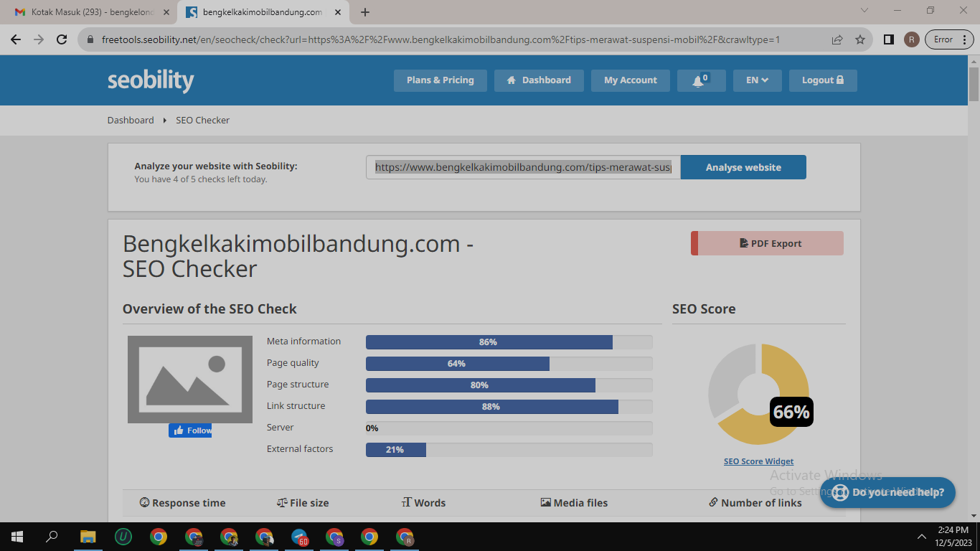Open My Account
Image resolution: width=980 pixels, height=551 pixels.
point(631,80)
